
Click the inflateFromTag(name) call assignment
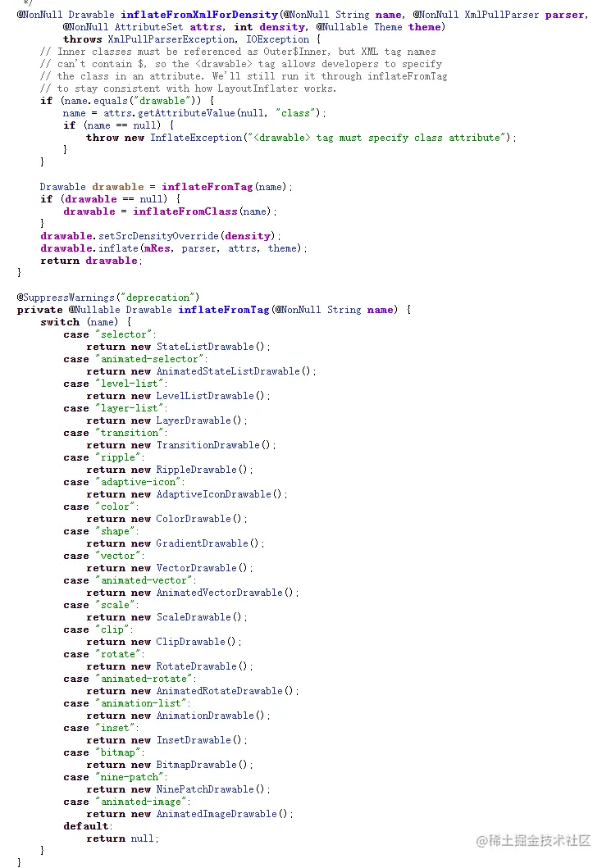pos(225,187)
